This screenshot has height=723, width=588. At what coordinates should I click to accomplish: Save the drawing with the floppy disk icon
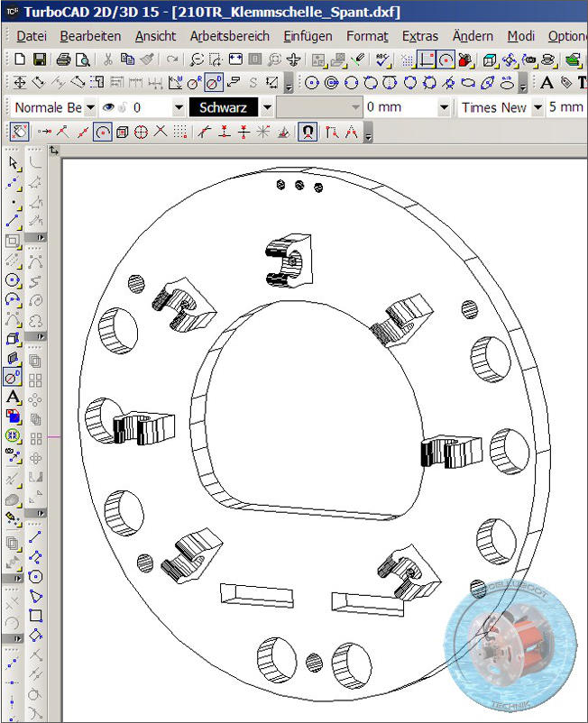pyautogui.click(x=39, y=59)
